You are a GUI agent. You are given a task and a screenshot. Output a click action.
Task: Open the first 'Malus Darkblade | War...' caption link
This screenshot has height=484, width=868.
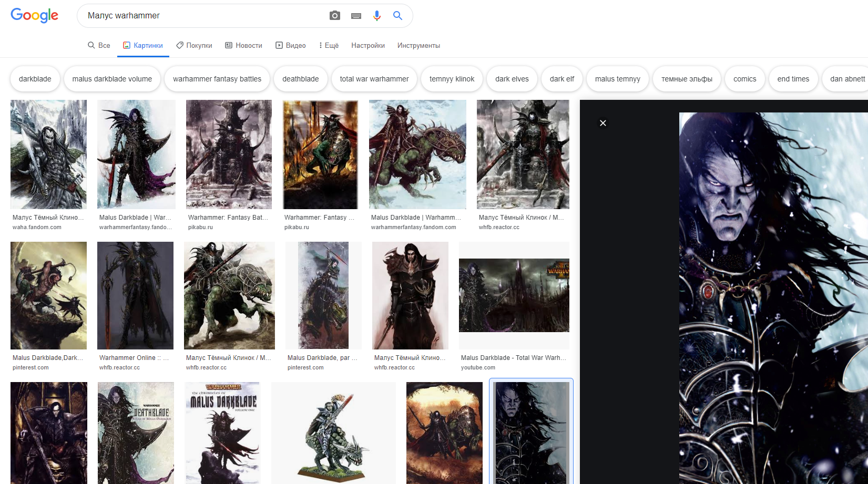tap(136, 218)
